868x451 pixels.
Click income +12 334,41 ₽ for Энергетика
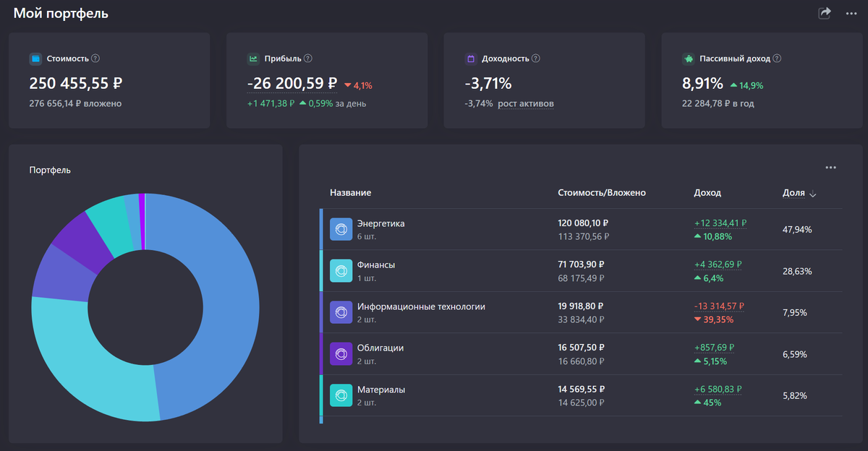click(x=720, y=223)
